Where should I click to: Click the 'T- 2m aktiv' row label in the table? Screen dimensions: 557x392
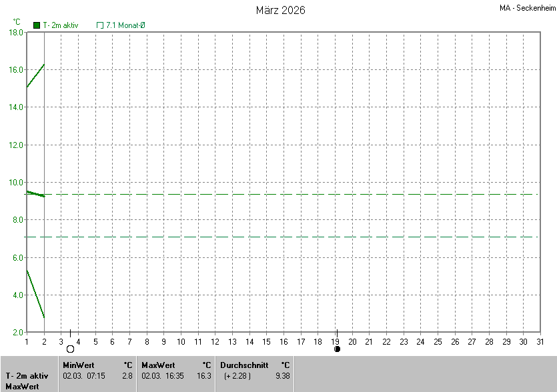click(x=27, y=376)
